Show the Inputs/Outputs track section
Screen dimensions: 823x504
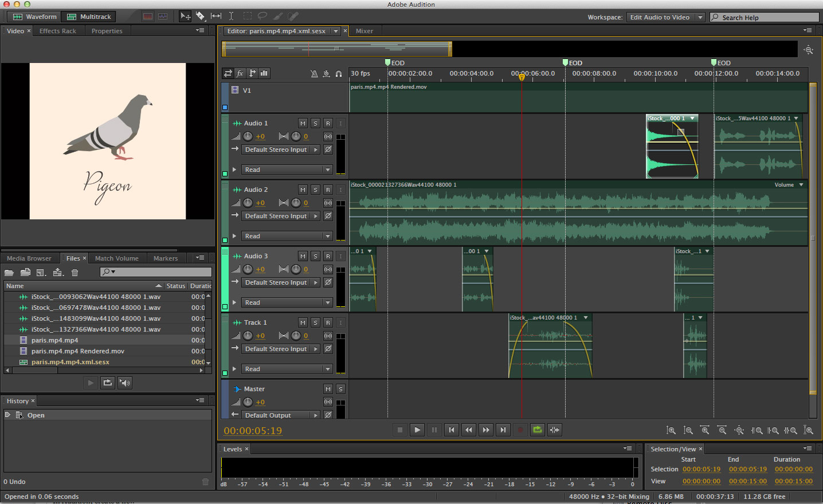(228, 73)
